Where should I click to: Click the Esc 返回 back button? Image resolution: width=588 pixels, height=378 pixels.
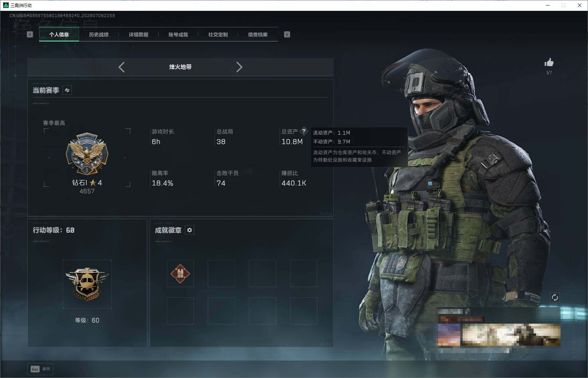click(40, 369)
